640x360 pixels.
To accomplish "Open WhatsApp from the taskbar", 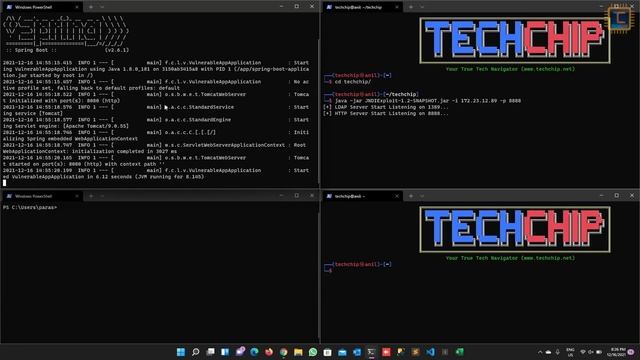I will click(x=313, y=352).
